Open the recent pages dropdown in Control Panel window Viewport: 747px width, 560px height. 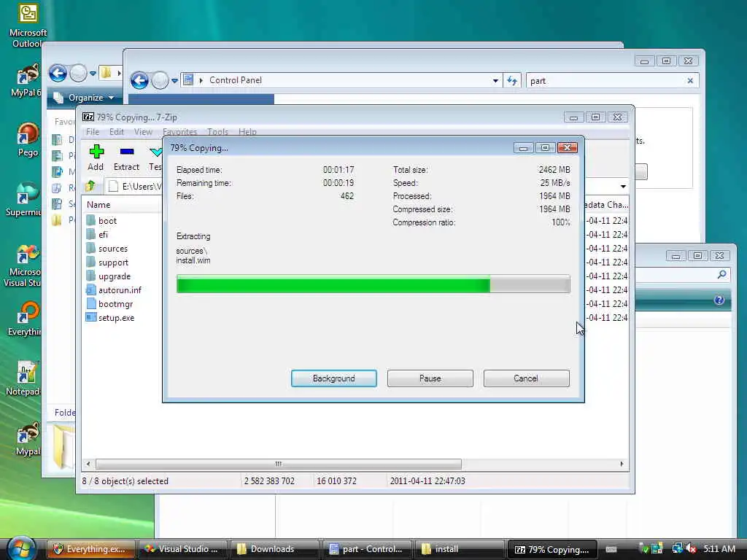coord(175,81)
